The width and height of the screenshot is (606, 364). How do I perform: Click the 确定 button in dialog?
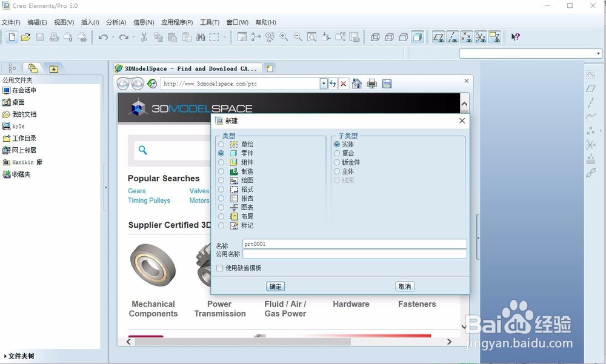[275, 286]
